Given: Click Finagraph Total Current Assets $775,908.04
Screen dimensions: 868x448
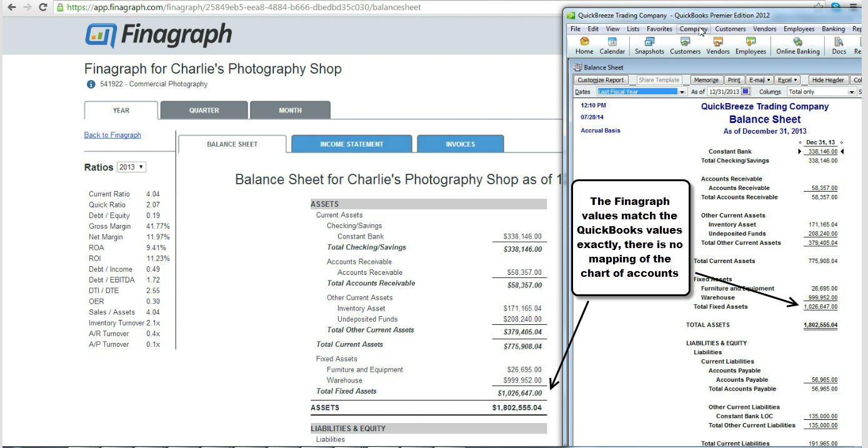Looking at the screenshot, I should [522, 346].
